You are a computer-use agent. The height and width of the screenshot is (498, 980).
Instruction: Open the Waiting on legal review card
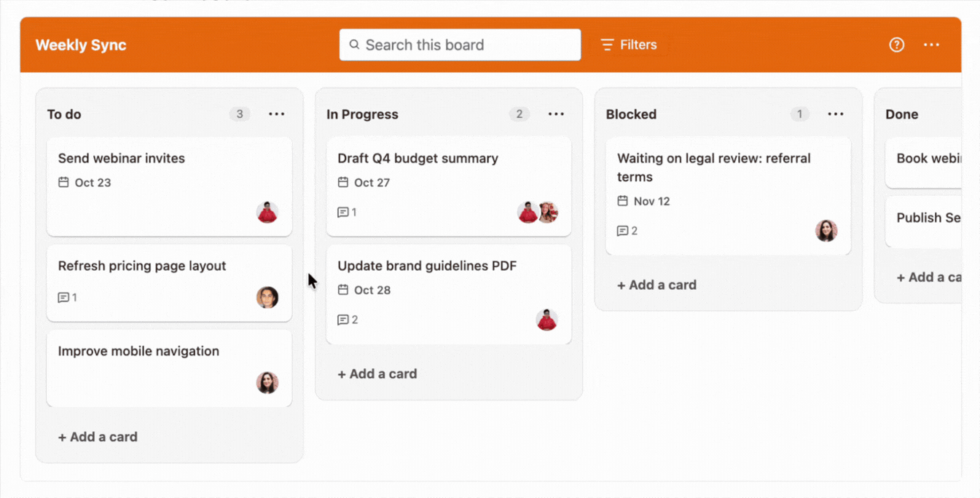tap(728, 196)
